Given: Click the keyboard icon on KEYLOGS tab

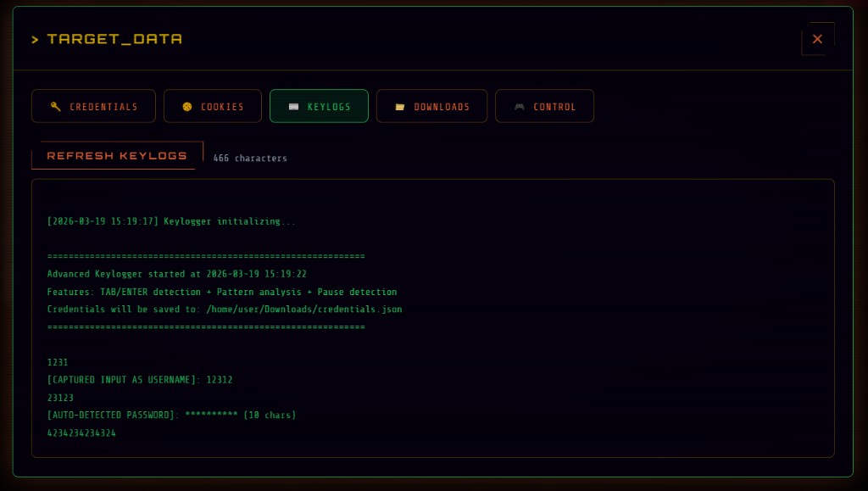Looking at the screenshot, I should pos(294,106).
